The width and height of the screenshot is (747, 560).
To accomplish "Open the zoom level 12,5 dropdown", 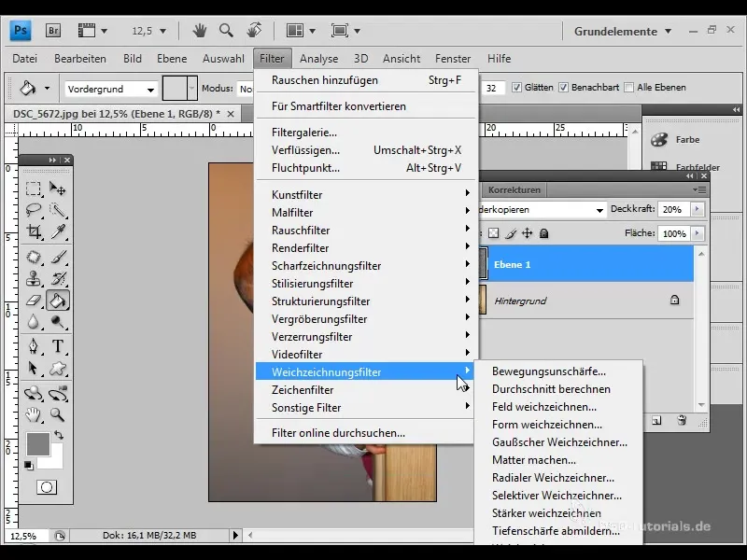I will click(162, 32).
